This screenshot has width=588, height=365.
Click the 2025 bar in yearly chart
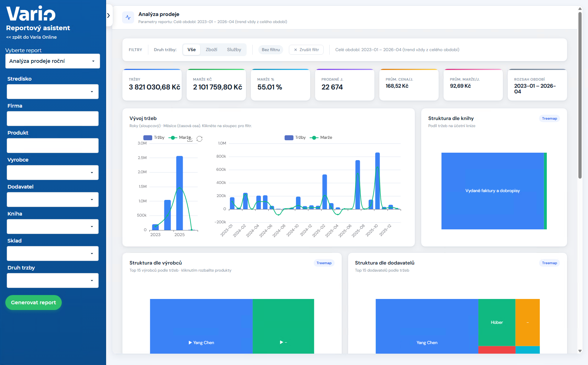coord(180,193)
